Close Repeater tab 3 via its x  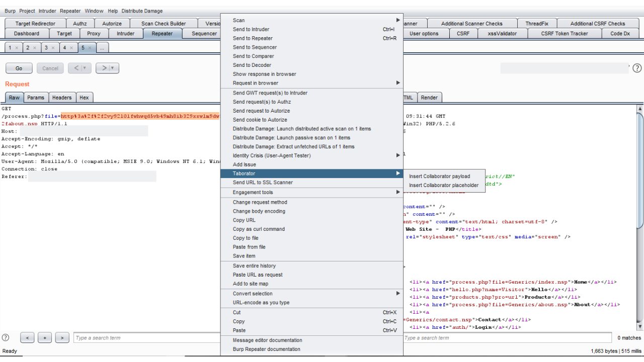point(53,48)
